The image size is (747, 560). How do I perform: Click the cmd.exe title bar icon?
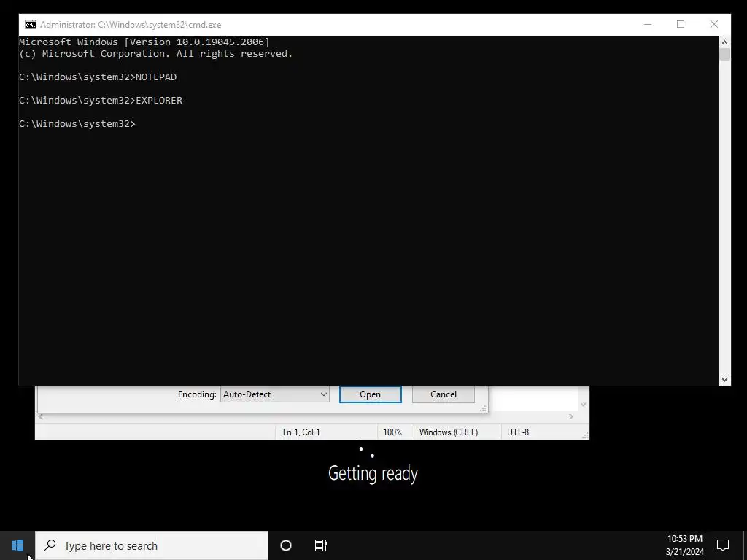point(31,24)
